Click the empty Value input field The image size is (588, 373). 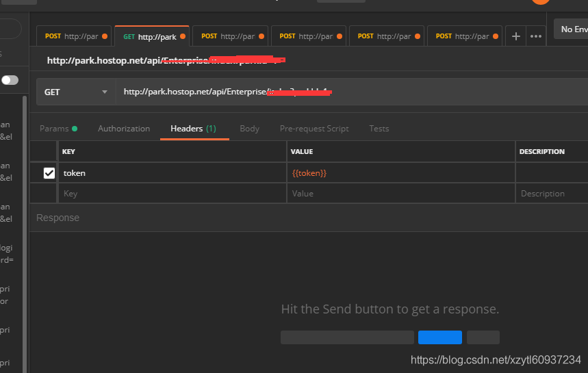pos(401,194)
